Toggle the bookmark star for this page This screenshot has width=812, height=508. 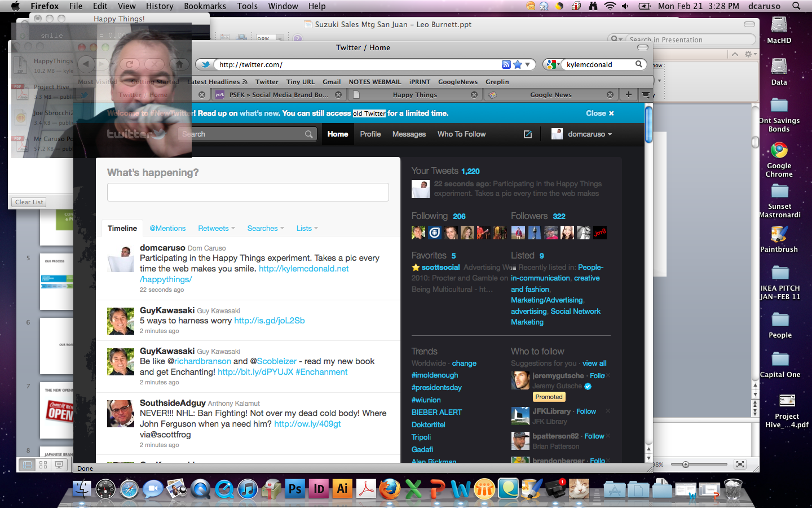pos(518,64)
